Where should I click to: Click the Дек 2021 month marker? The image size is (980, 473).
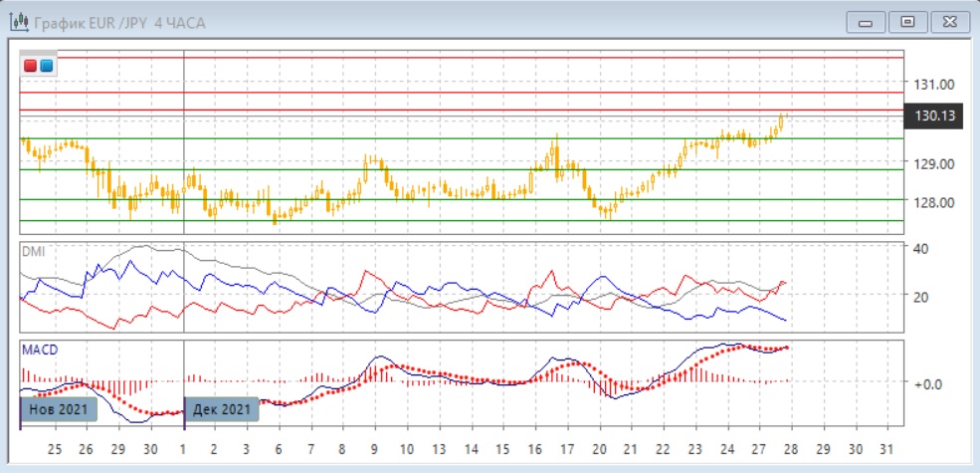click(x=221, y=409)
